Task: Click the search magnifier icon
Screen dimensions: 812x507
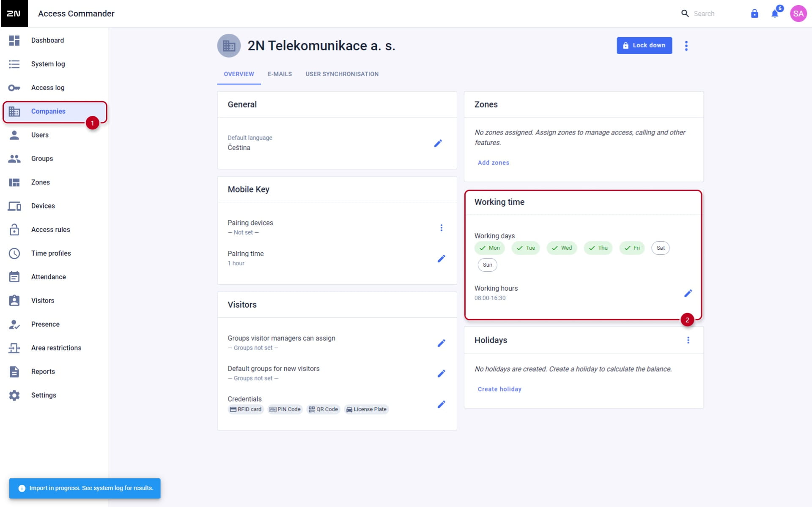Action: tap(685, 14)
